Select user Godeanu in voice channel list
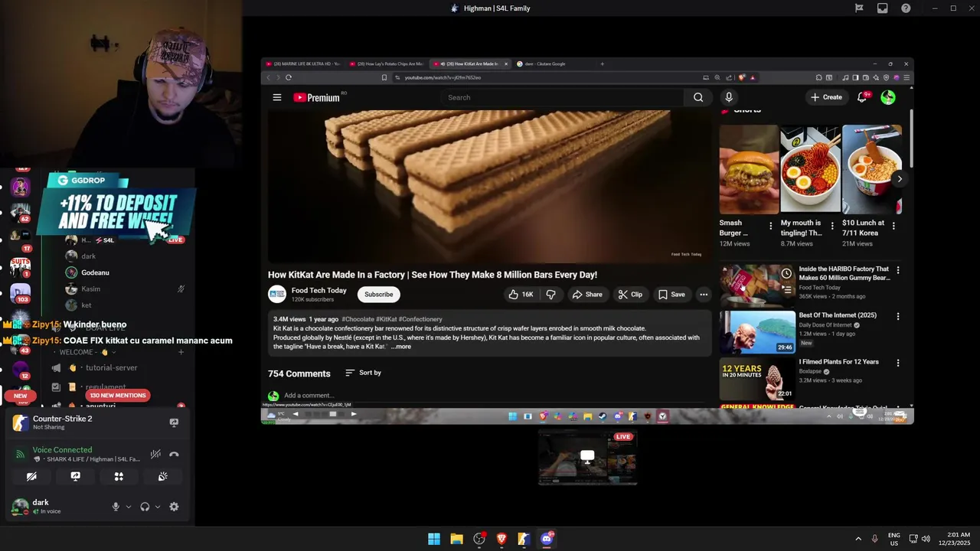 pyautogui.click(x=96, y=272)
